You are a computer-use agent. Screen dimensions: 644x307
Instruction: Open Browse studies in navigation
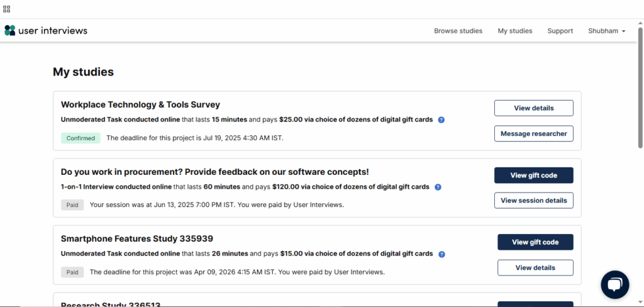coord(458,31)
